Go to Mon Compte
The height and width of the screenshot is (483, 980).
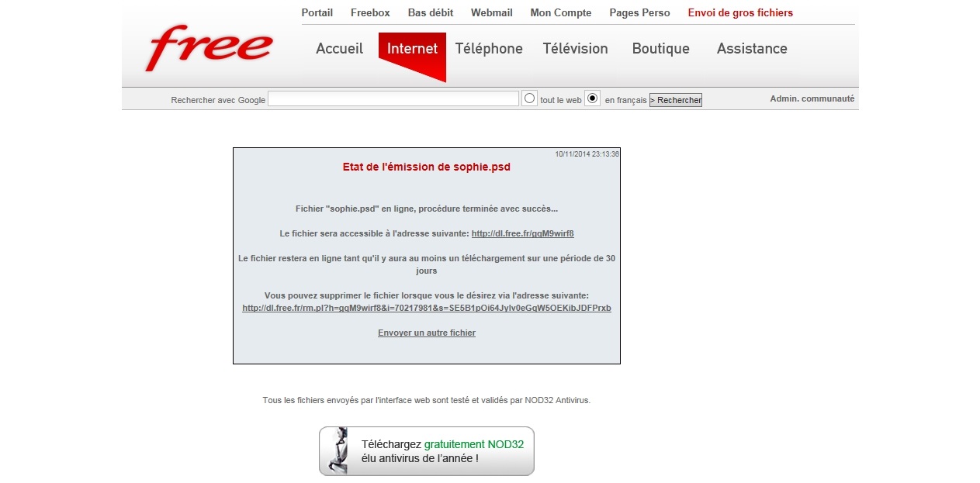tap(560, 13)
